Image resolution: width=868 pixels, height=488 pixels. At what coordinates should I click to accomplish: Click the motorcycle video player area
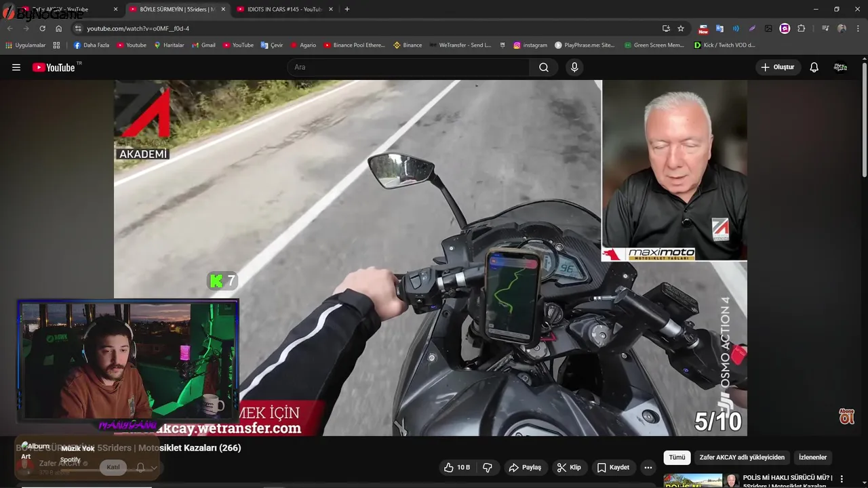point(430,258)
